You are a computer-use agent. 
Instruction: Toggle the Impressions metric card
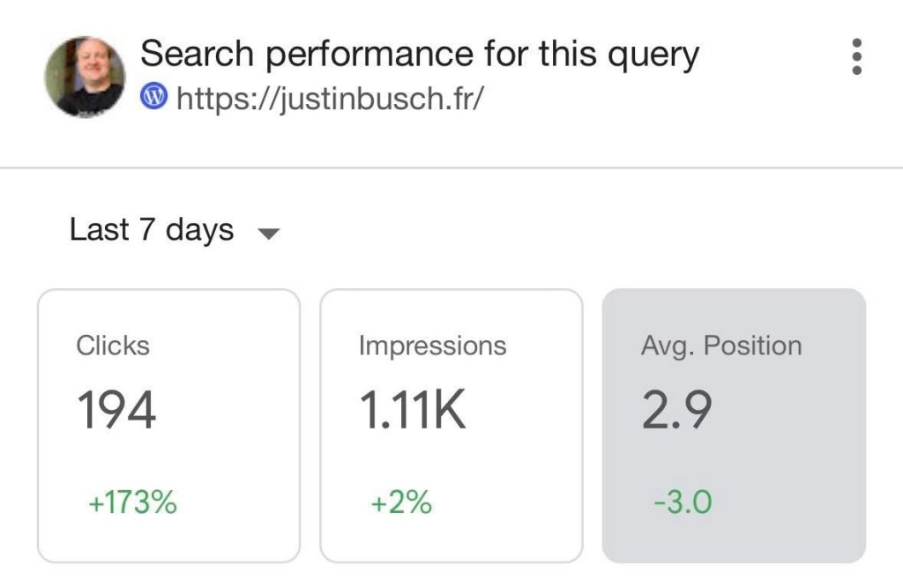(451, 425)
